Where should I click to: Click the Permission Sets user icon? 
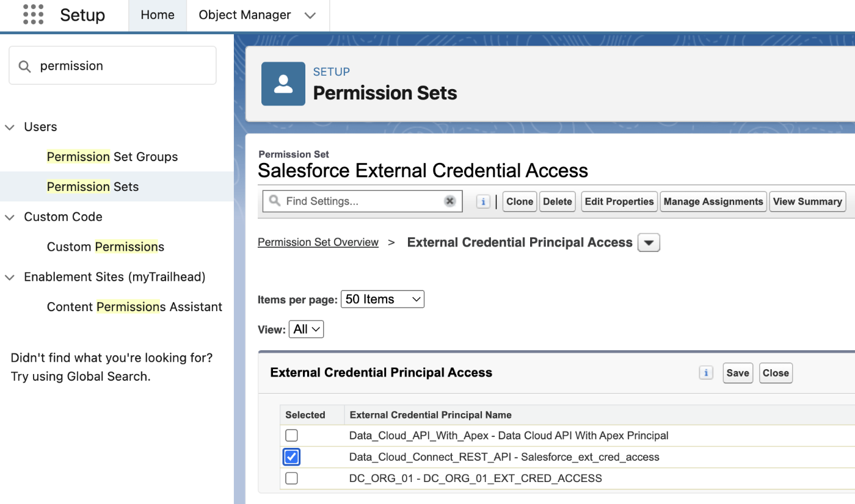coord(283,84)
